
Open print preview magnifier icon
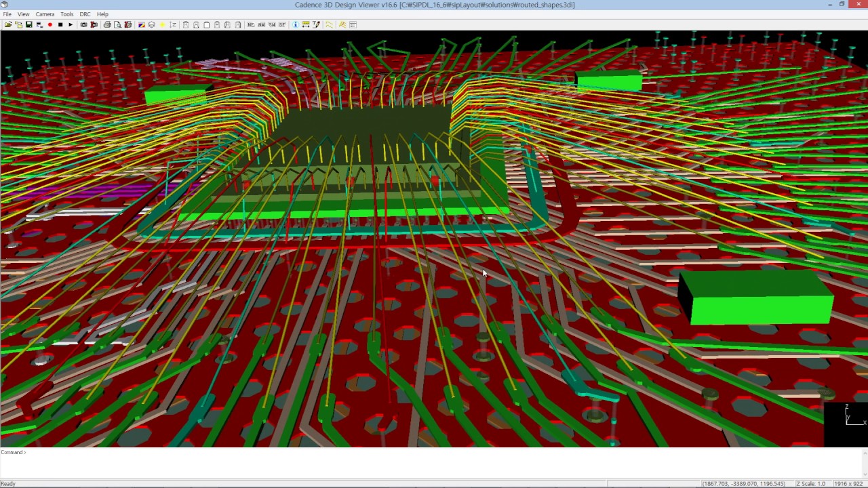[x=117, y=24]
